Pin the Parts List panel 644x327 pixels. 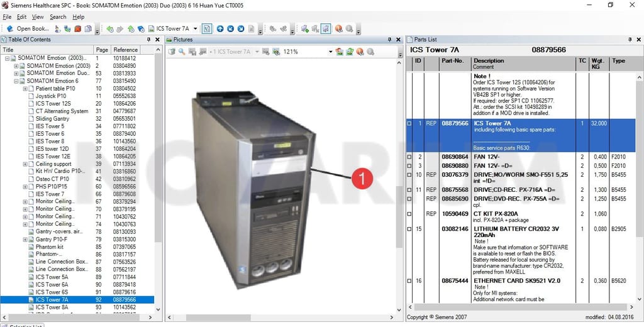coord(630,40)
